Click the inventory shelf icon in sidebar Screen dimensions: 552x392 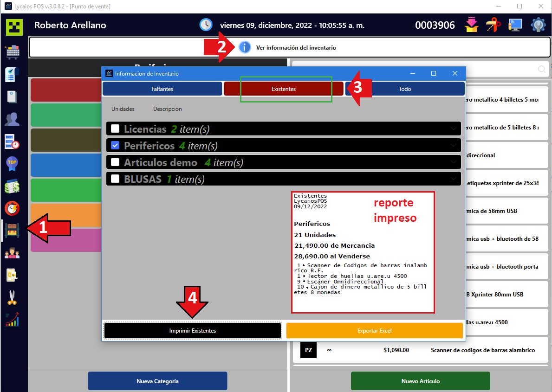tap(13, 230)
